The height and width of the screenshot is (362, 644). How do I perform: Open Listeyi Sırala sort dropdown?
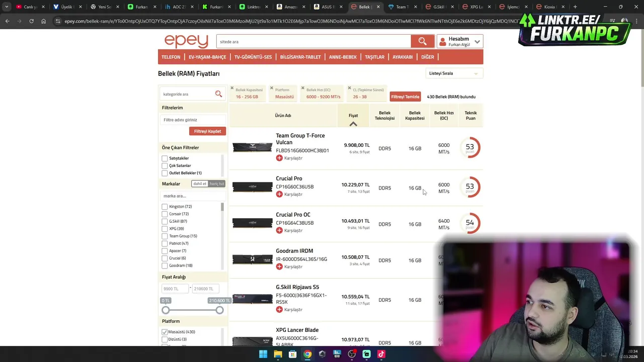pos(454,73)
